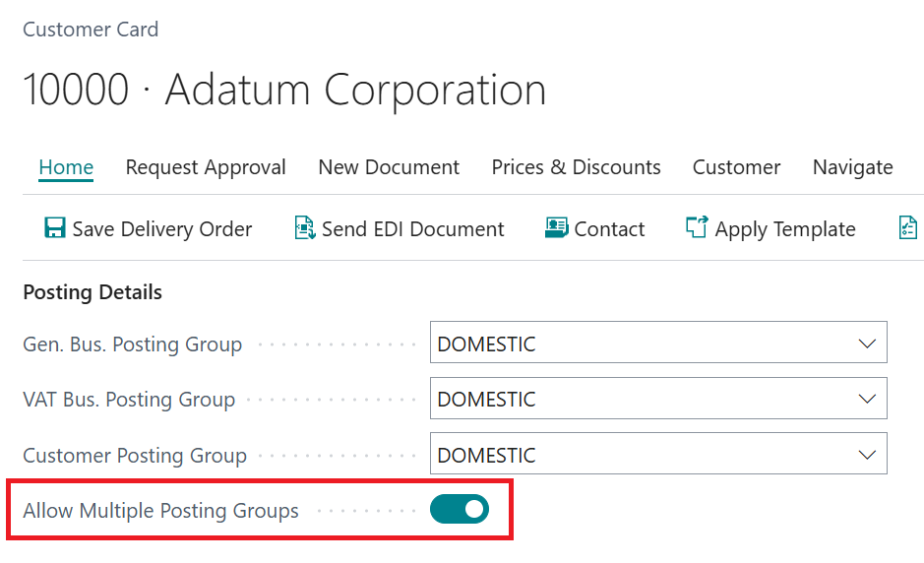924x563 pixels.
Task: Click the VAT Bus. Posting Group text value
Action: (487, 399)
